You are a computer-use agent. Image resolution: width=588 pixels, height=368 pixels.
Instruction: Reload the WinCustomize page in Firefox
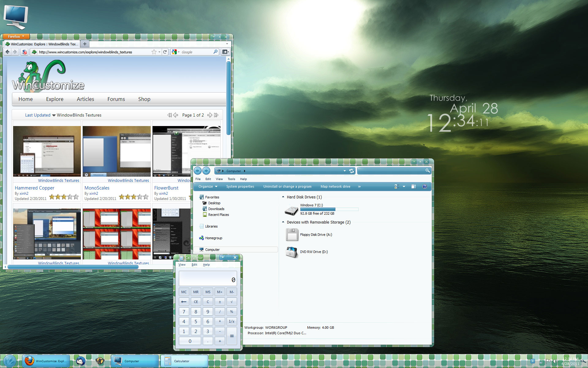165,52
